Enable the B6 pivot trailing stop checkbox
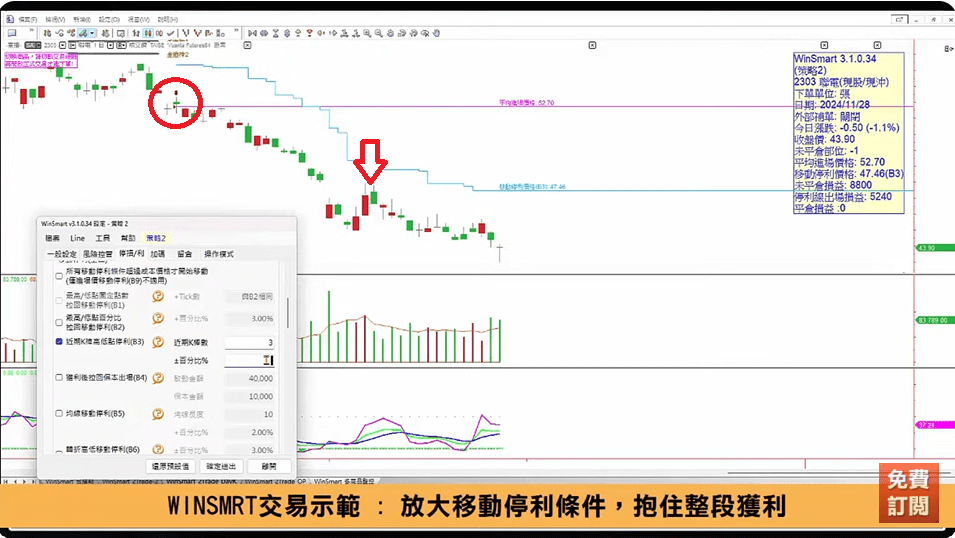The image size is (955, 538). pyautogui.click(x=59, y=451)
